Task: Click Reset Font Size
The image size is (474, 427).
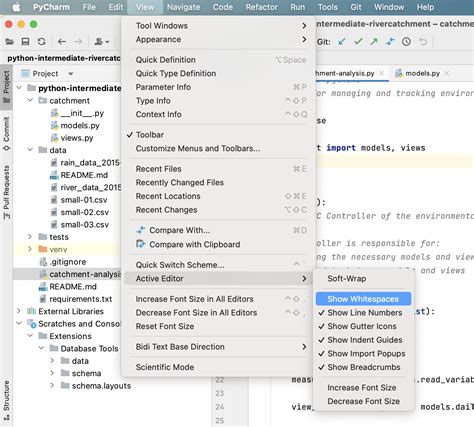Action: click(x=217, y=326)
